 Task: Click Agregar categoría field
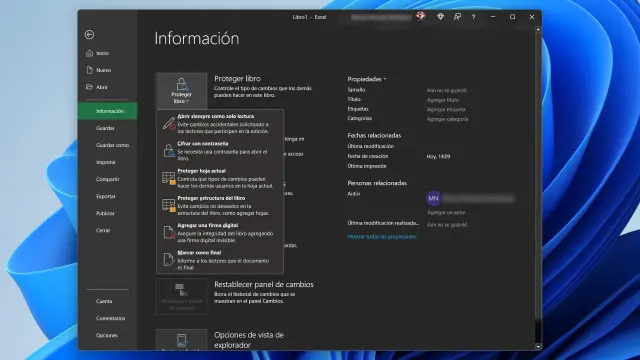point(447,119)
